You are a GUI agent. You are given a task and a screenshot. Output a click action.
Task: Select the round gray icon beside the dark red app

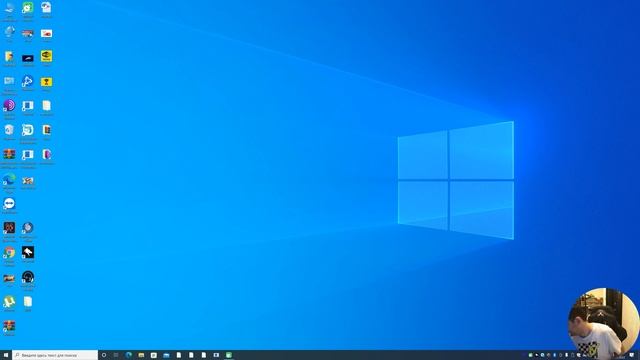tap(28, 228)
